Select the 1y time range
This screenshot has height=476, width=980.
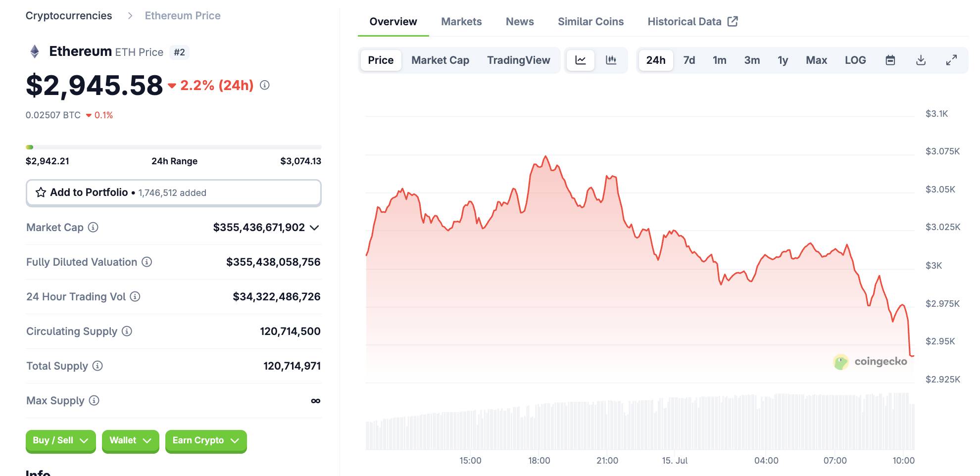(783, 60)
